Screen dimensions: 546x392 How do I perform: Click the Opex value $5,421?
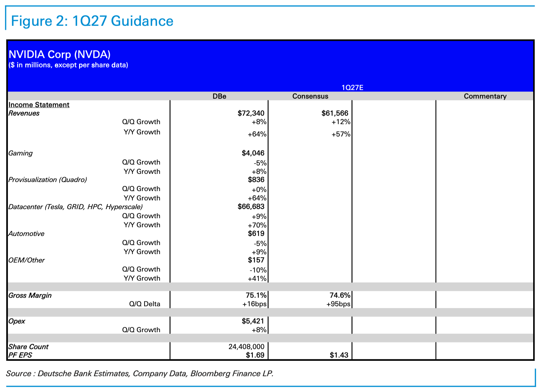[253, 321]
